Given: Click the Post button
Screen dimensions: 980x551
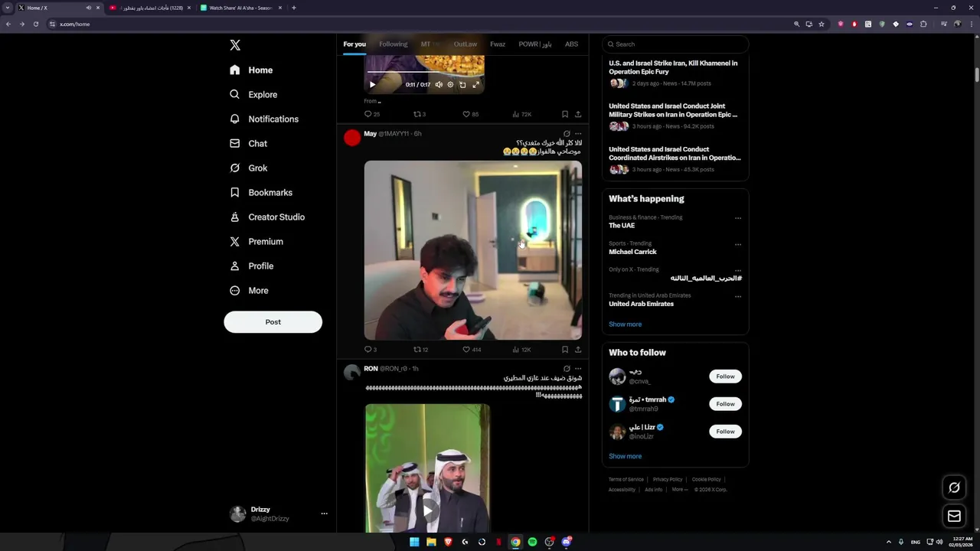Looking at the screenshot, I should point(273,321).
